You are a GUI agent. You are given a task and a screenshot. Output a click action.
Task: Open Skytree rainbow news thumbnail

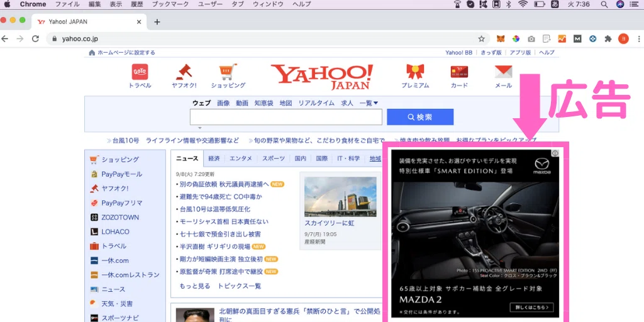(340, 197)
